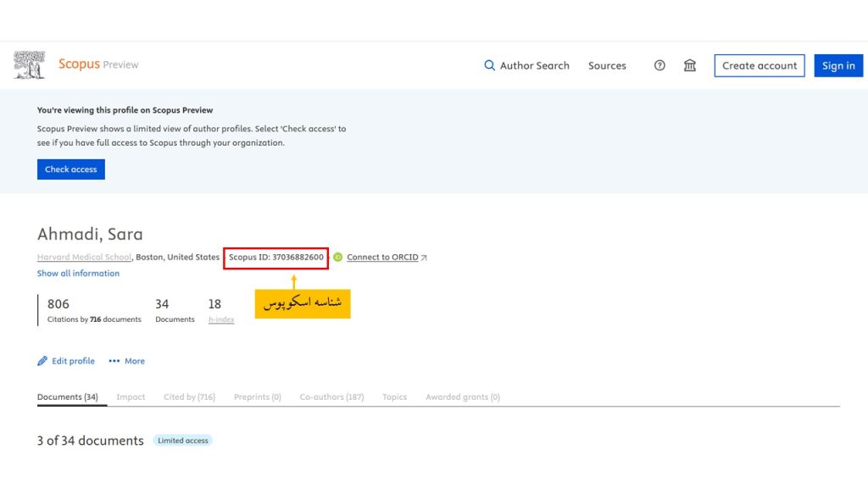Click the 34 Documents count

click(x=162, y=304)
